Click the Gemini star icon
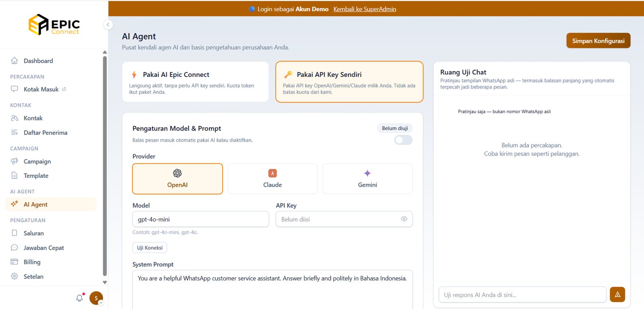 point(367,173)
